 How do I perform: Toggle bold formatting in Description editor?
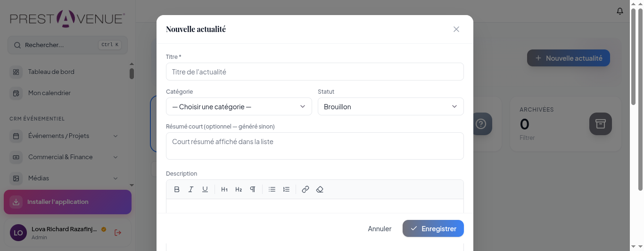177,189
